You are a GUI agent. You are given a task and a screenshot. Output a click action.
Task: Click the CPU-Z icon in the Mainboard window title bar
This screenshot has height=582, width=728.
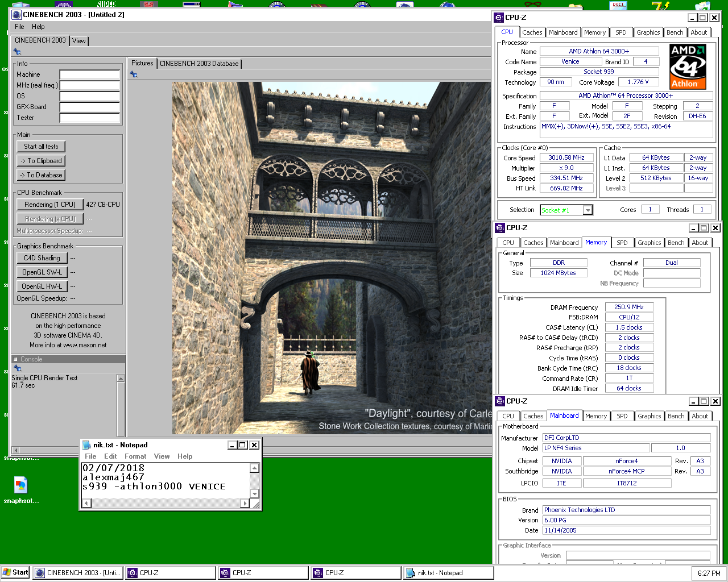pos(500,401)
